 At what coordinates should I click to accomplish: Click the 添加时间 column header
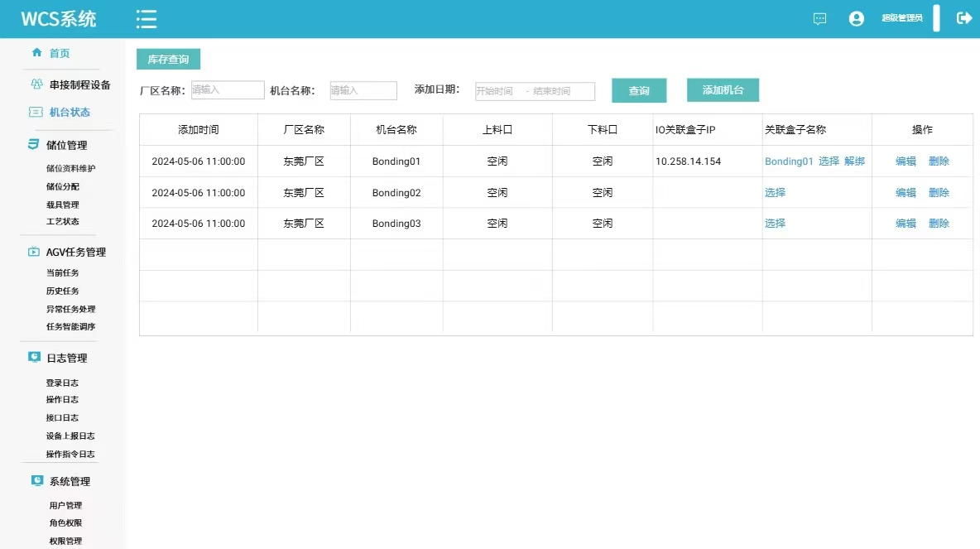pos(198,129)
